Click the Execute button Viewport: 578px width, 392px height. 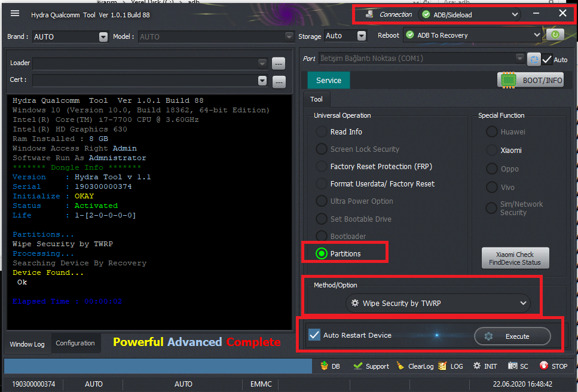click(512, 336)
